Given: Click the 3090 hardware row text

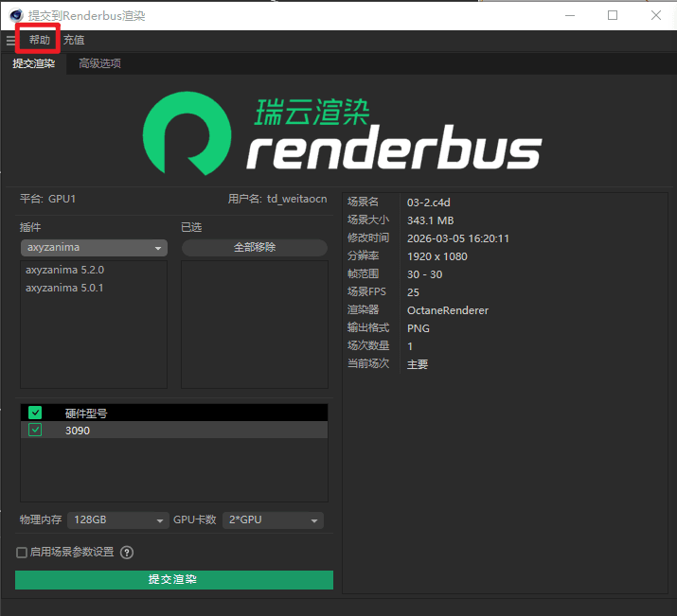Looking at the screenshot, I should (78, 431).
